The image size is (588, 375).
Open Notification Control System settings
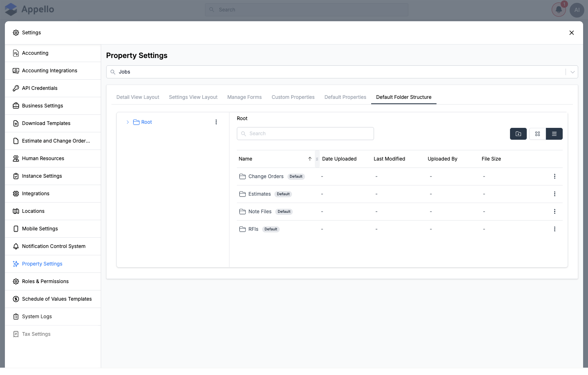pos(53,246)
